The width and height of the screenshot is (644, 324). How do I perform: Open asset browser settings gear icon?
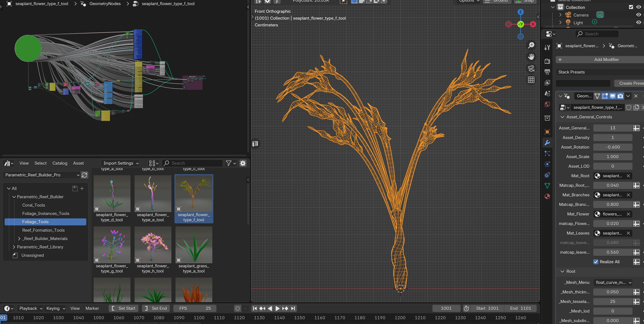(243, 163)
